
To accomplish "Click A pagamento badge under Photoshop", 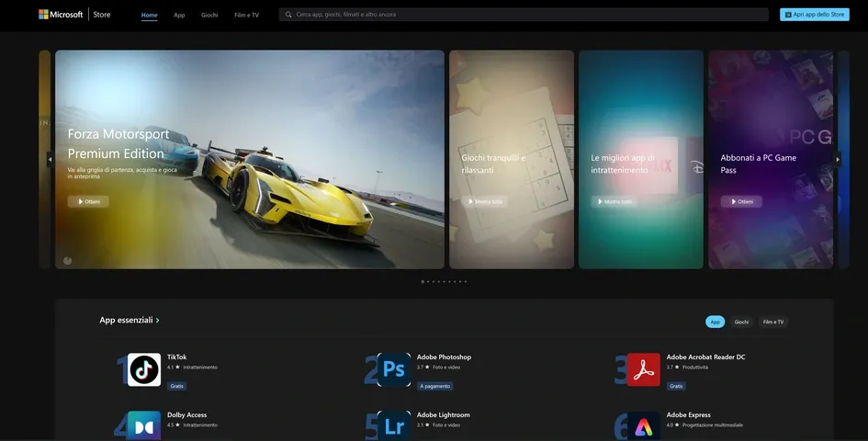I will click(x=435, y=386).
